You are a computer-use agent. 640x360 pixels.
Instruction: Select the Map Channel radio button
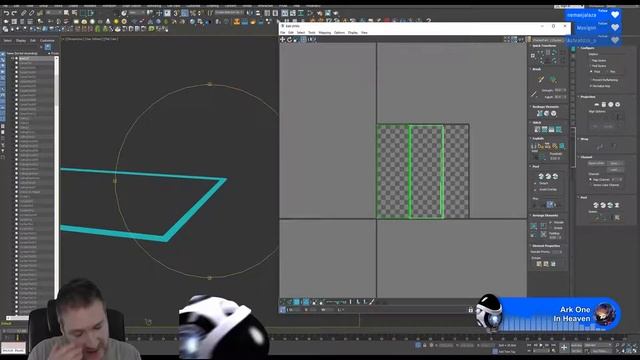pos(590,180)
